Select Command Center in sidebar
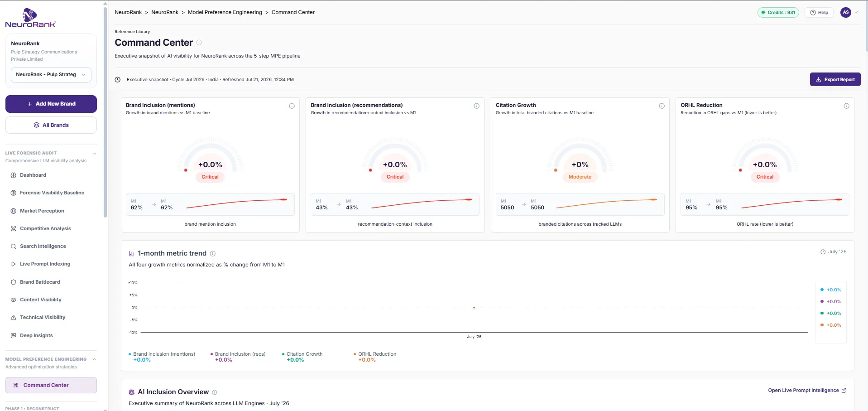 pos(51,385)
